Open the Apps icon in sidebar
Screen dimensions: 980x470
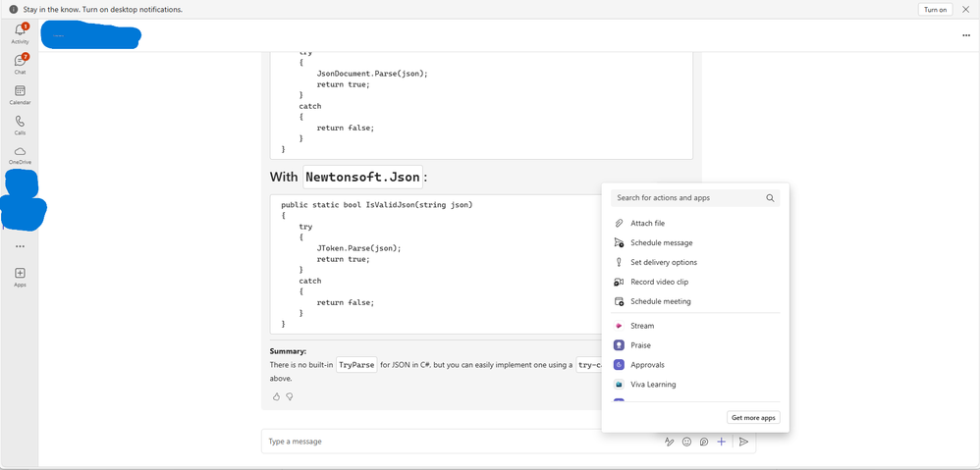tap(20, 277)
